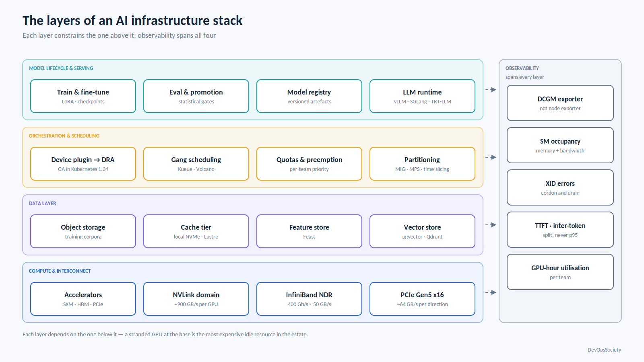The width and height of the screenshot is (644, 362).
Task: Select the Cache tier card
Action: click(x=196, y=231)
